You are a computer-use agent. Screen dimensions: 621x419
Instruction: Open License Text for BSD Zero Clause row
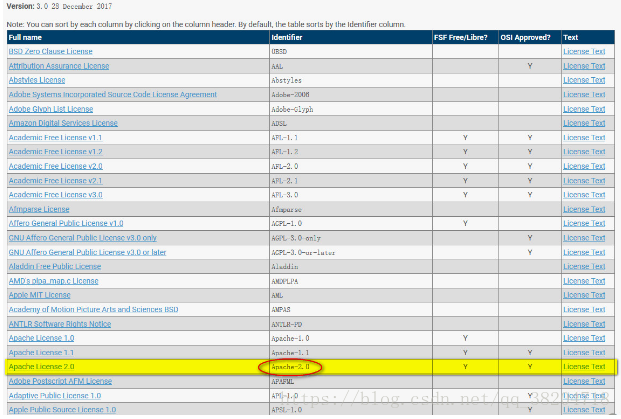click(x=584, y=51)
